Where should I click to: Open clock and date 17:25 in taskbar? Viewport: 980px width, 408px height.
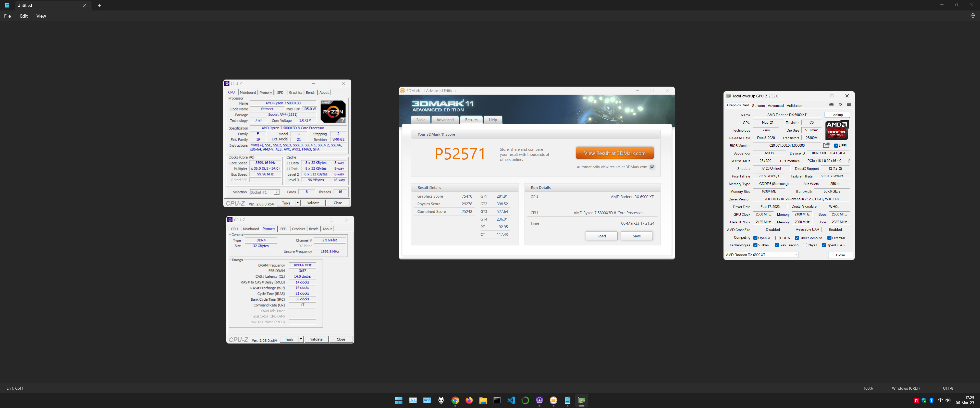point(965,400)
